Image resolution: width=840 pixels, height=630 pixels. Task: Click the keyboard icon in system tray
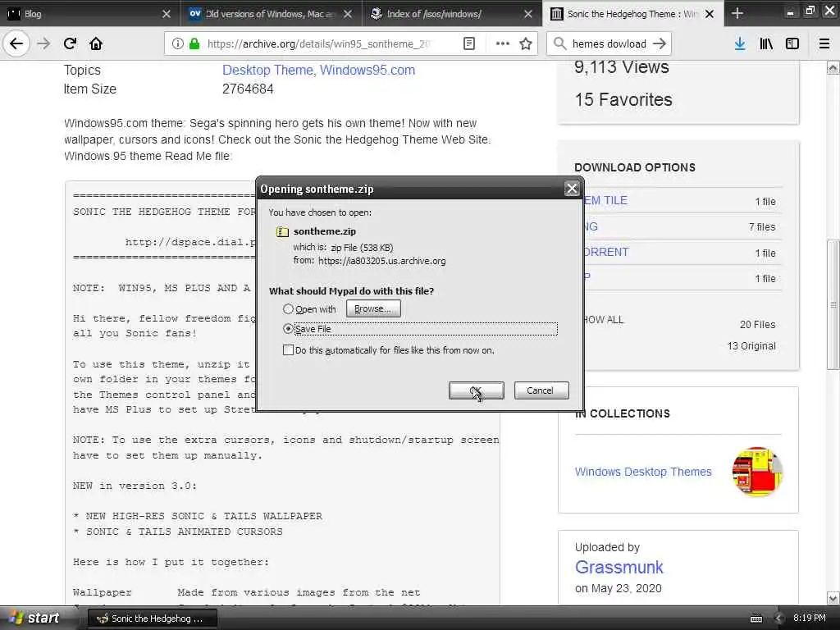(x=756, y=619)
